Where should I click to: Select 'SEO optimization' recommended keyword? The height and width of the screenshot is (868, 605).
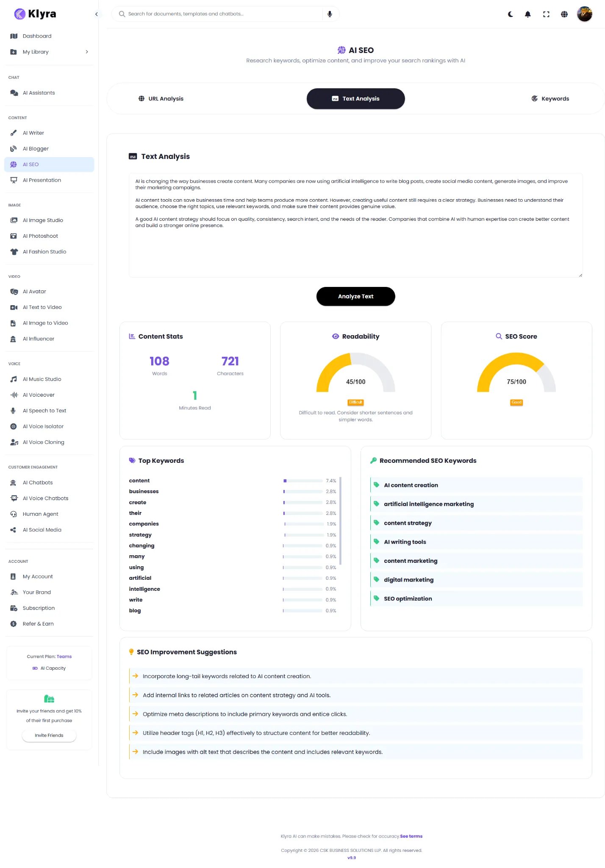click(477, 598)
